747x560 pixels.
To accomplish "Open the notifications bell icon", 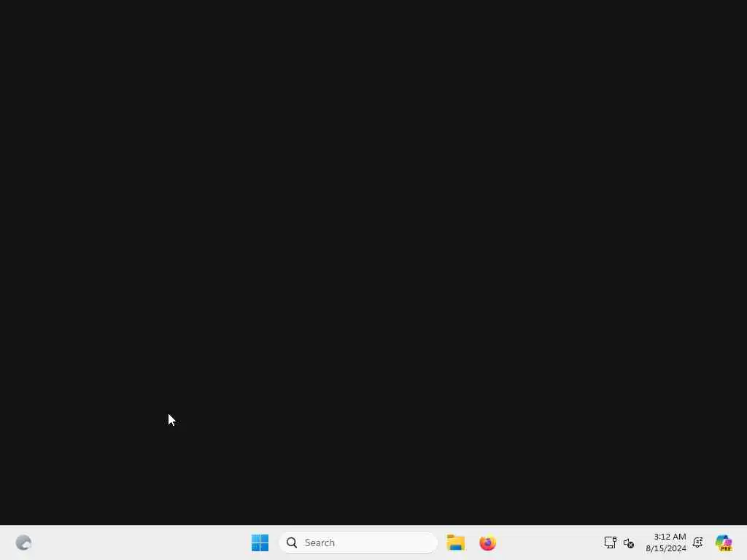I will [x=698, y=542].
